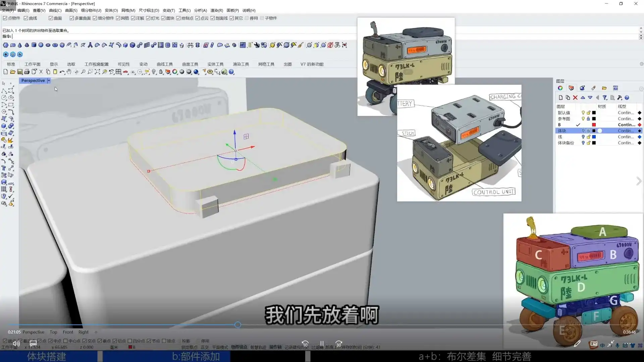Switch to the Top viewport
644x362 pixels.
click(53, 332)
